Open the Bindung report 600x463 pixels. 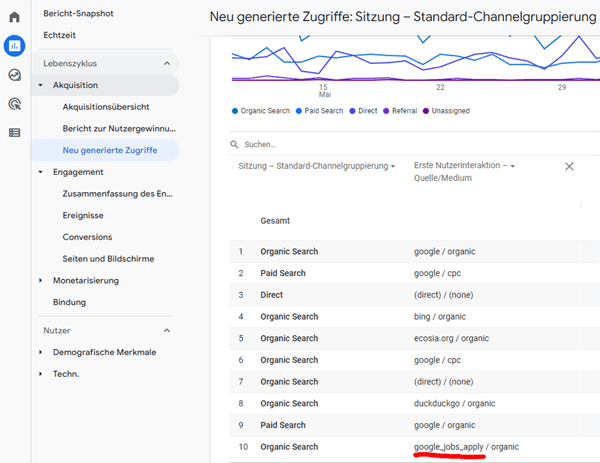pos(69,302)
